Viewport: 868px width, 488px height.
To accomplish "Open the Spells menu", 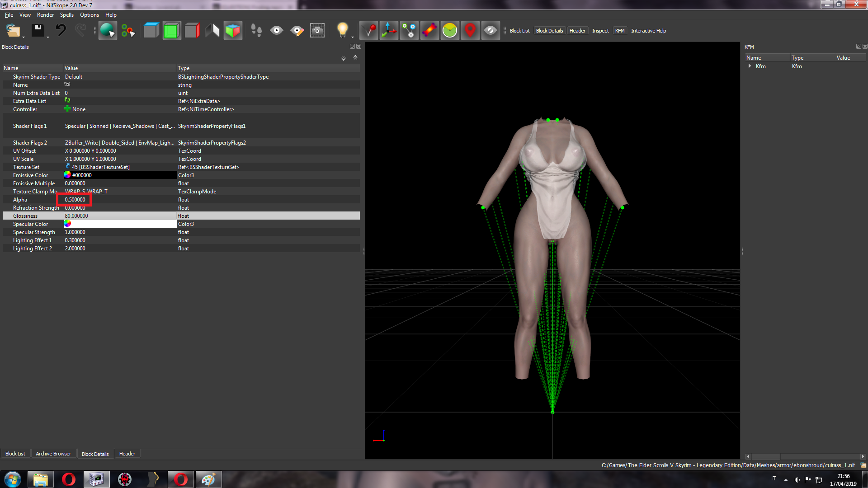I will click(66, 15).
